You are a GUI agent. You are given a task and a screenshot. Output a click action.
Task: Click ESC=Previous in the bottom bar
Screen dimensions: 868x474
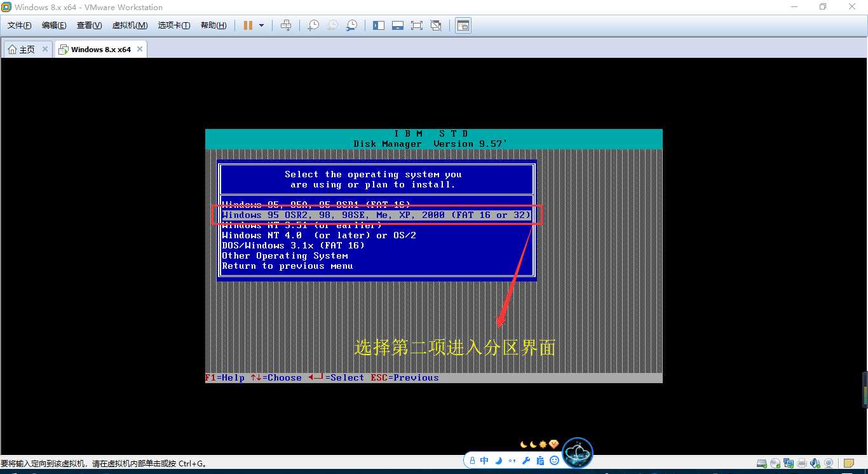point(405,377)
